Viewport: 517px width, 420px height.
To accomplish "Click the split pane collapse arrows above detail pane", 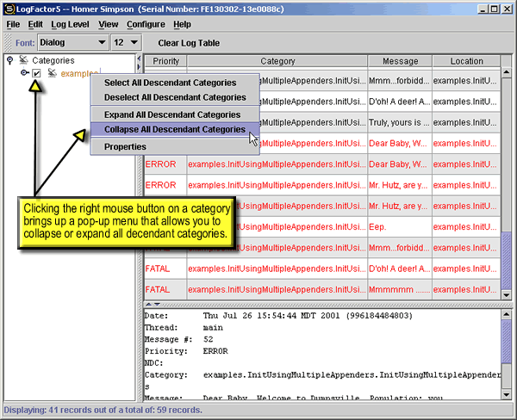I will click(153, 304).
